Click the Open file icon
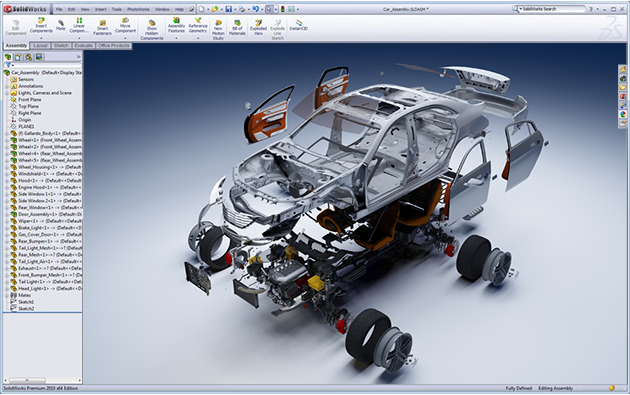 click(215, 9)
